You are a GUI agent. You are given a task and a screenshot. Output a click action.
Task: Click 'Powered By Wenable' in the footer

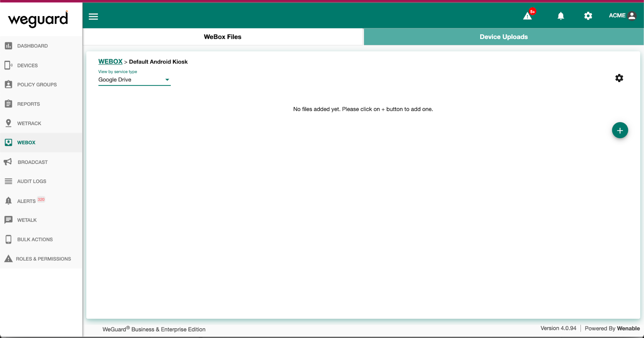click(612, 328)
